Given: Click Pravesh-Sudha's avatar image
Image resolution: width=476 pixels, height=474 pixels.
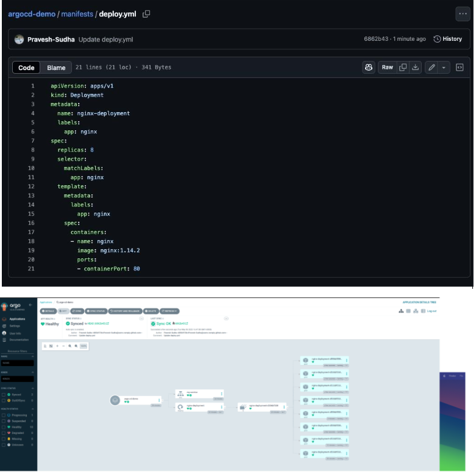Looking at the screenshot, I should (x=19, y=40).
